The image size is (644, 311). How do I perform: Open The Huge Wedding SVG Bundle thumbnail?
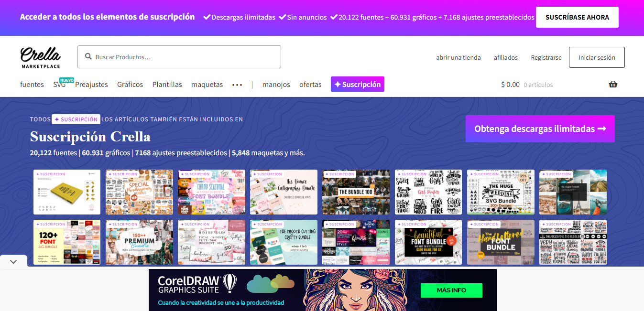pos(501,192)
